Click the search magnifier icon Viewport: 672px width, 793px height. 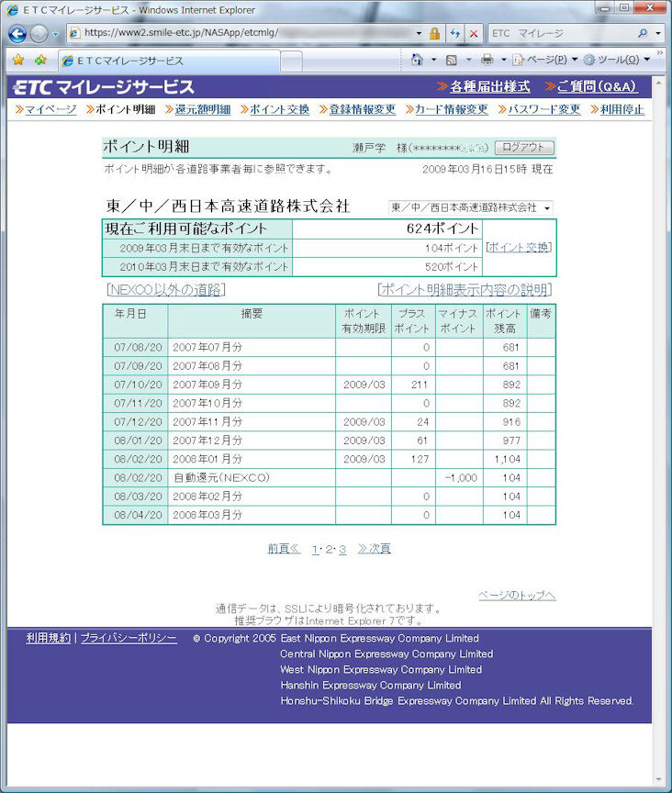click(643, 33)
